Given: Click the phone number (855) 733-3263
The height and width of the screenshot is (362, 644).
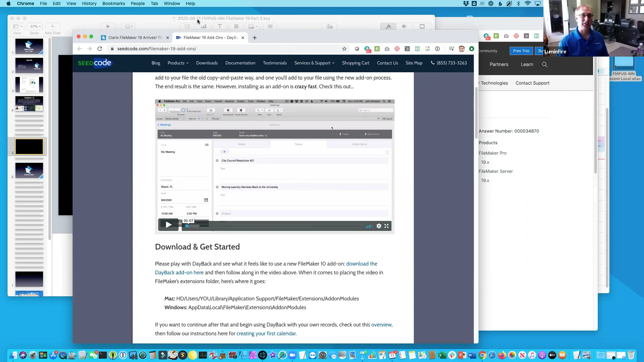Looking at the screenshot, I should pos(449,63).
